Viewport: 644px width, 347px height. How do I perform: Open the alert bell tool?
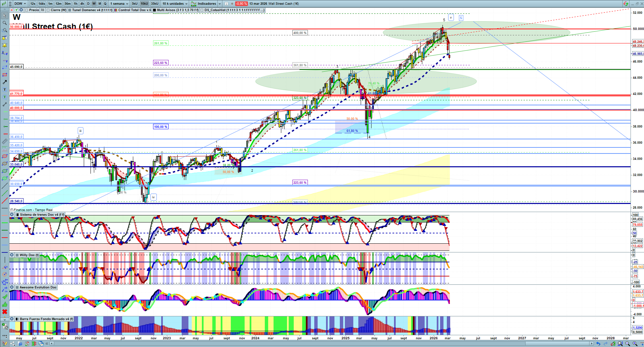(5, 45)
